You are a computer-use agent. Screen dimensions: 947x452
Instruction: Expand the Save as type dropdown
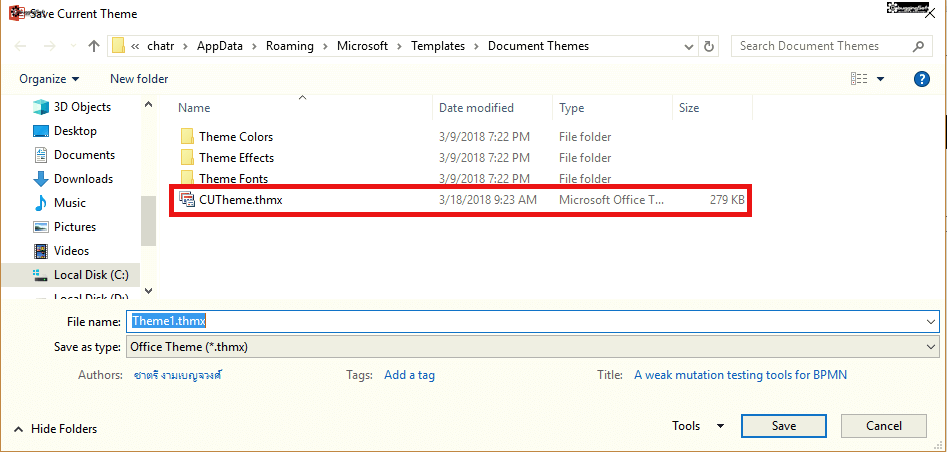click(x=931, y=347)
